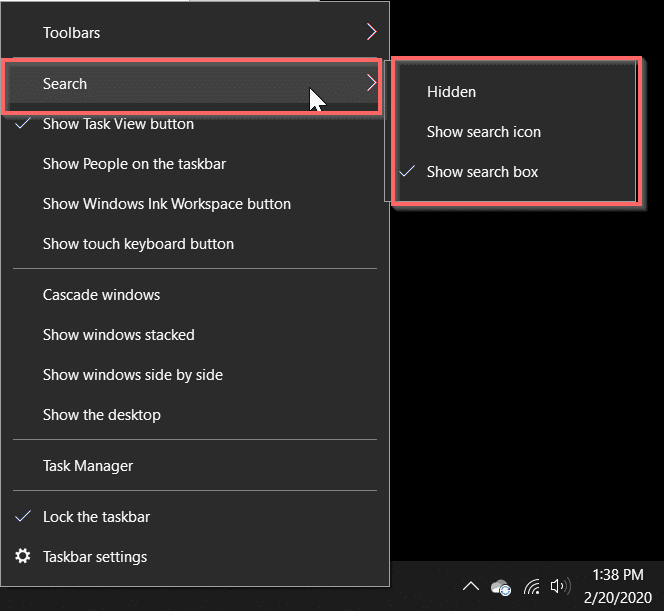Select Show windows side by side

pyautogui.click(x=132, y=375)
